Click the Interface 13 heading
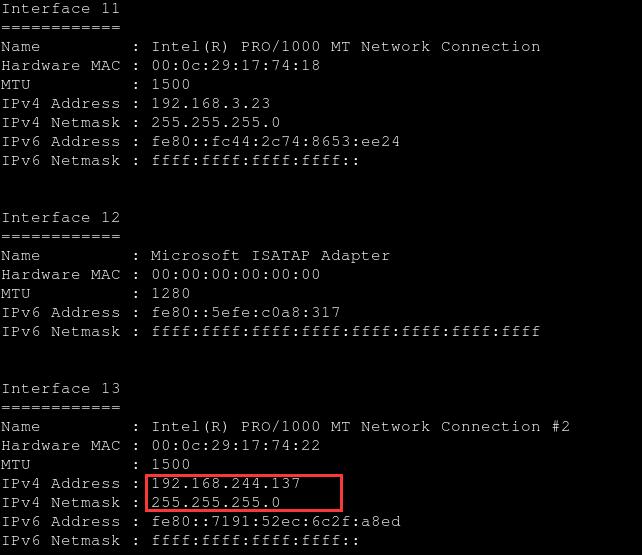This screenshot has width=642, height=555. tap(61, 388)
